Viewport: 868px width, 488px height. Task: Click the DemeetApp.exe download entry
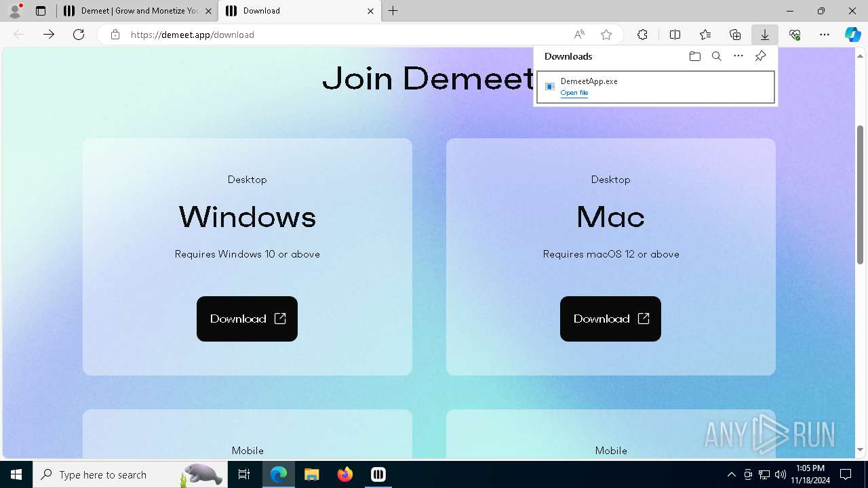(x=656, y=87)
